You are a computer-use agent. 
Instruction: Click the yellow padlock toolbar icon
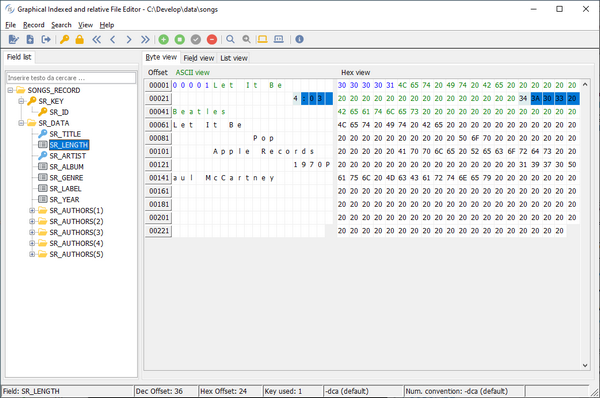tap(80, 39)
